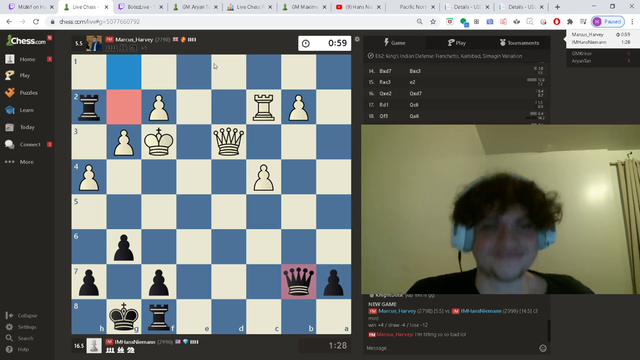This screenshot has width=640, height=360.
Task: Switch to the Pacific Northwest browser tab
Action: (x=412, y=7)
